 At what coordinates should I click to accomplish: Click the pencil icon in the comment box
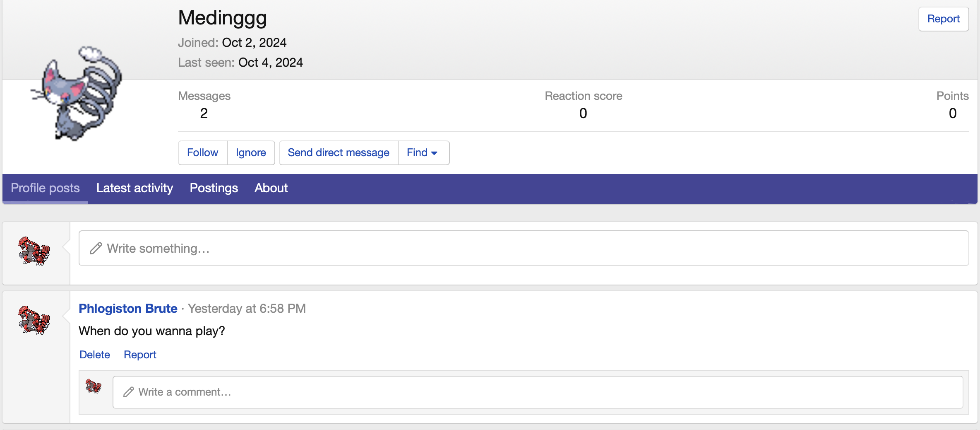[x=128, y=392]
